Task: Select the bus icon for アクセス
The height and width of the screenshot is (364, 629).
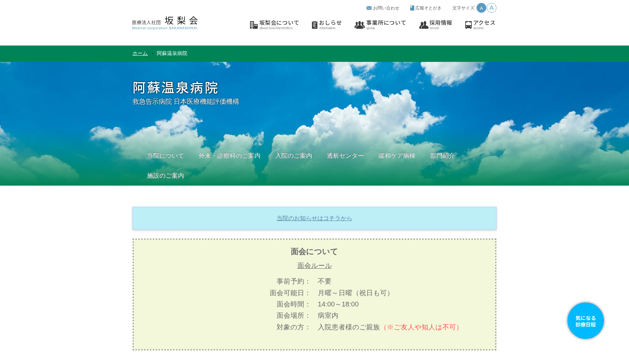Action: coord(468,24)
